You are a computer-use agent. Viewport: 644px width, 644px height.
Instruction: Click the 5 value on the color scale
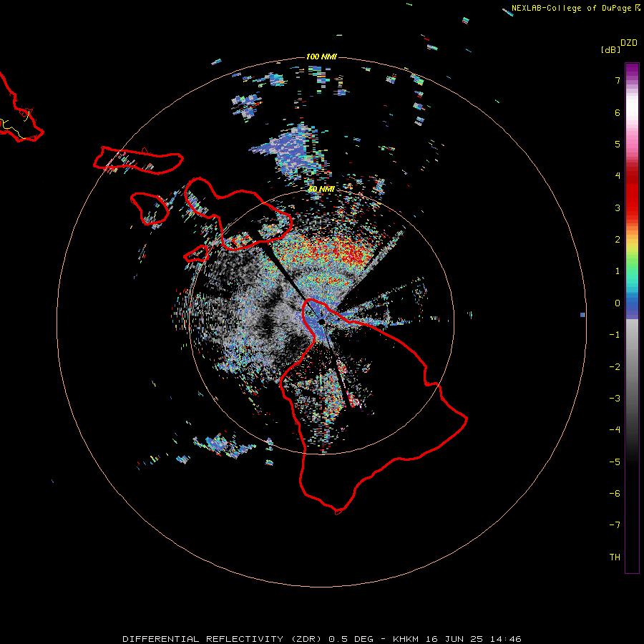pos(618,144)
